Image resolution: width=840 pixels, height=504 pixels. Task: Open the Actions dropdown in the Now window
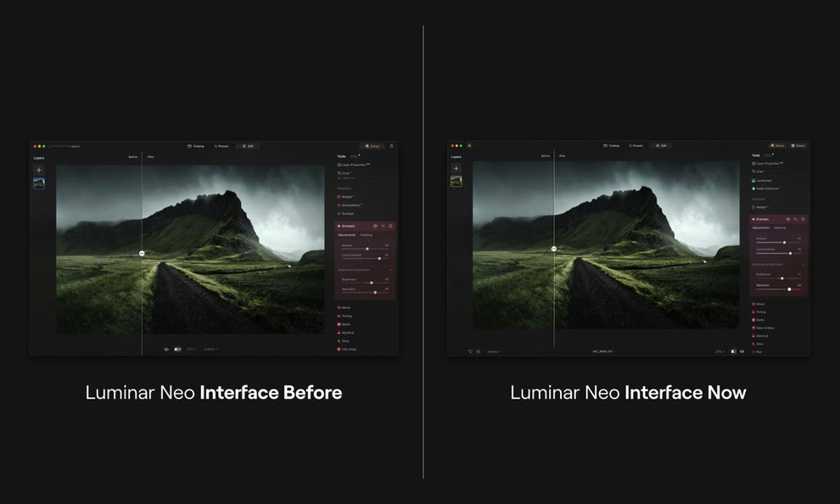coord(493,351)
